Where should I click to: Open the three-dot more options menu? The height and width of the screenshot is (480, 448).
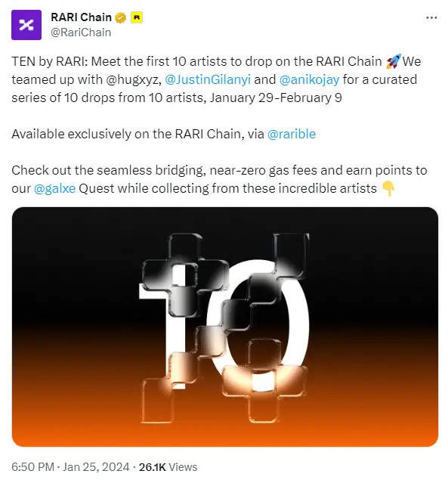pyautogui.click(x=431, y=17)
